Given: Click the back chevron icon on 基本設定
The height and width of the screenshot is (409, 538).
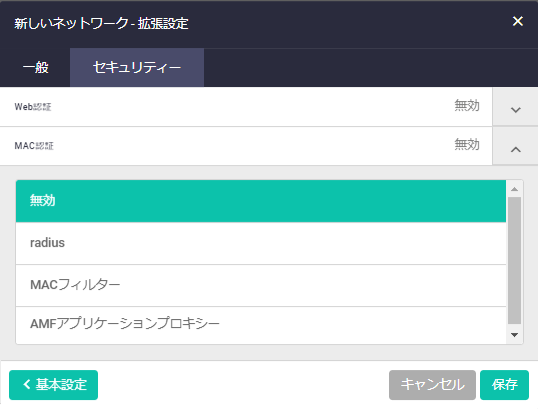Looking at the screenshot, I should pos(27,384).
